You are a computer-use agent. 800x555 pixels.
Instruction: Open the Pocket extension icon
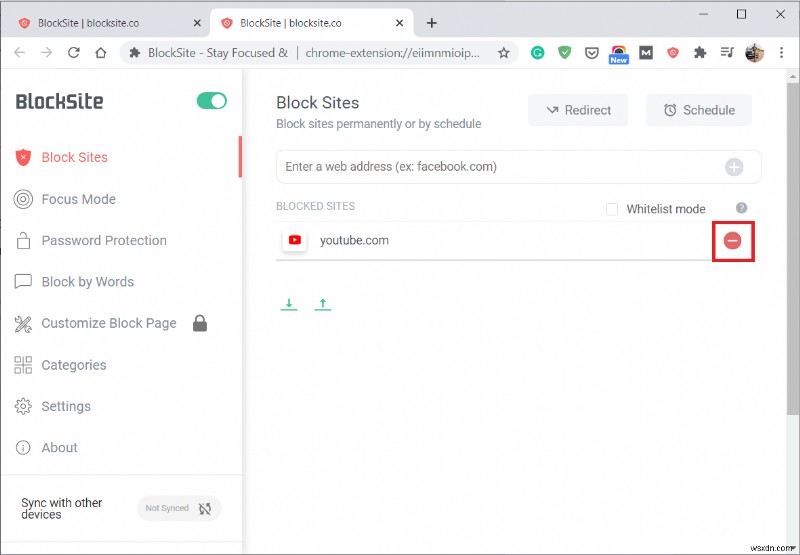[x=591, y=53]
